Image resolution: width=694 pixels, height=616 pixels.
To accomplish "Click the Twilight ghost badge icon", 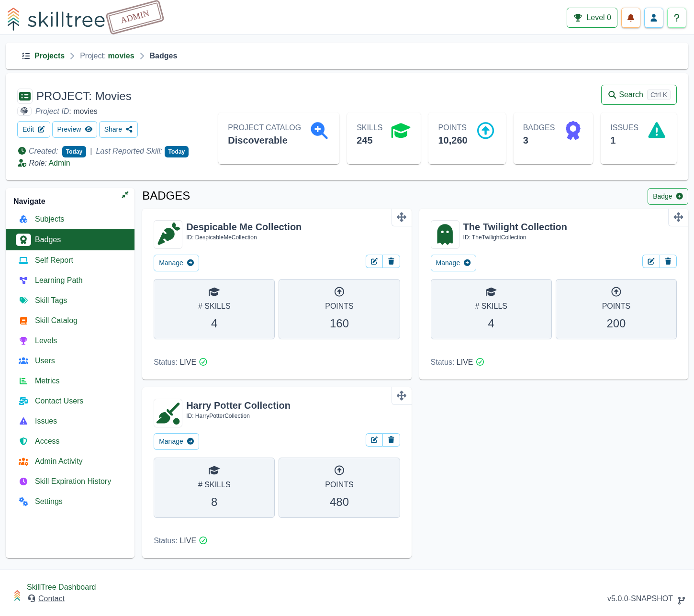I will point(445,235).
